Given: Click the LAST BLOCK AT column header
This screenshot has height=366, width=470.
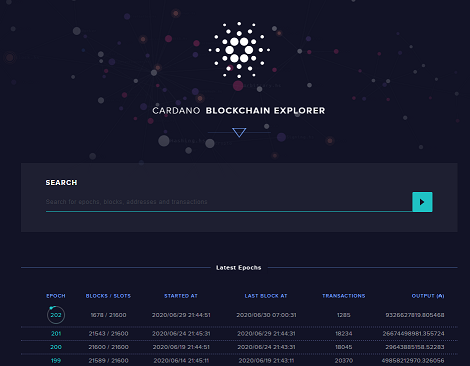Looking at the screenshot, I should point(266,296).
